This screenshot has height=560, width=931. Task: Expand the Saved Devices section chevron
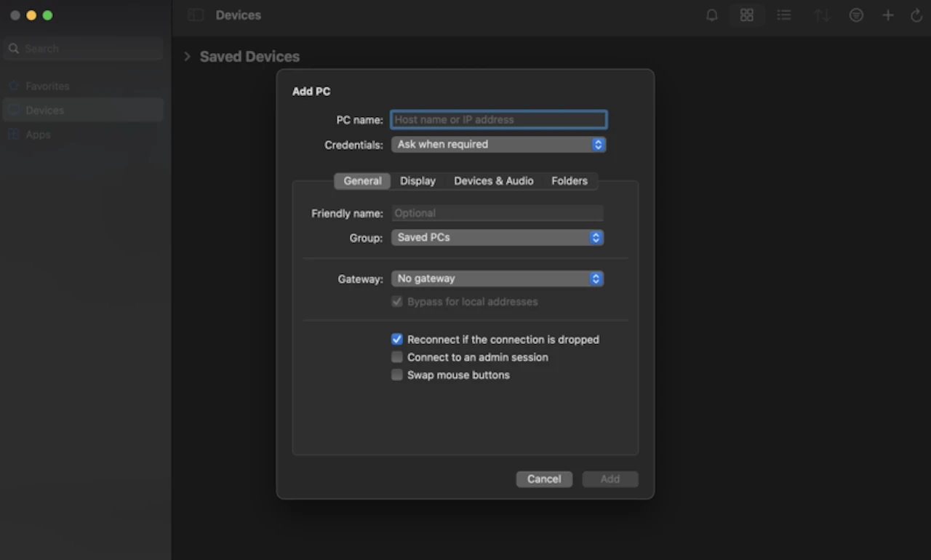(x=187, y=57)
